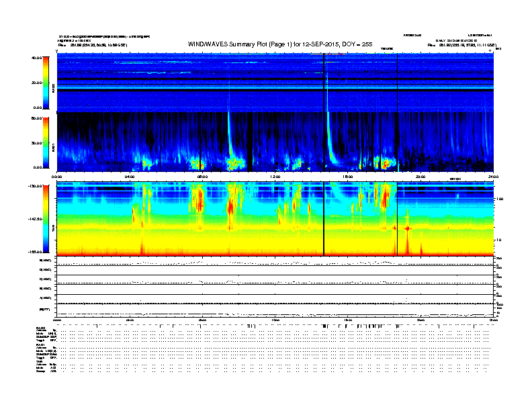
Task: Click the 04:00 tick label below RAD1 spectrogram
Action: tap(130, 177)
